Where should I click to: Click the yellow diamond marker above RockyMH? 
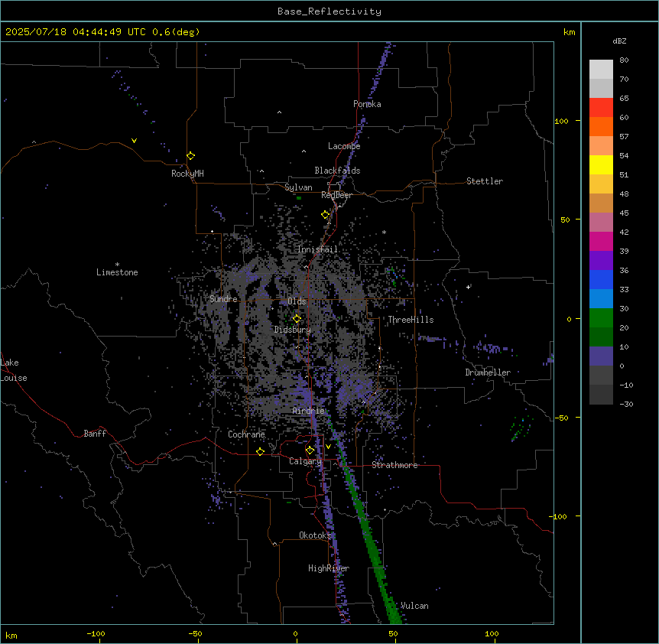190,156
